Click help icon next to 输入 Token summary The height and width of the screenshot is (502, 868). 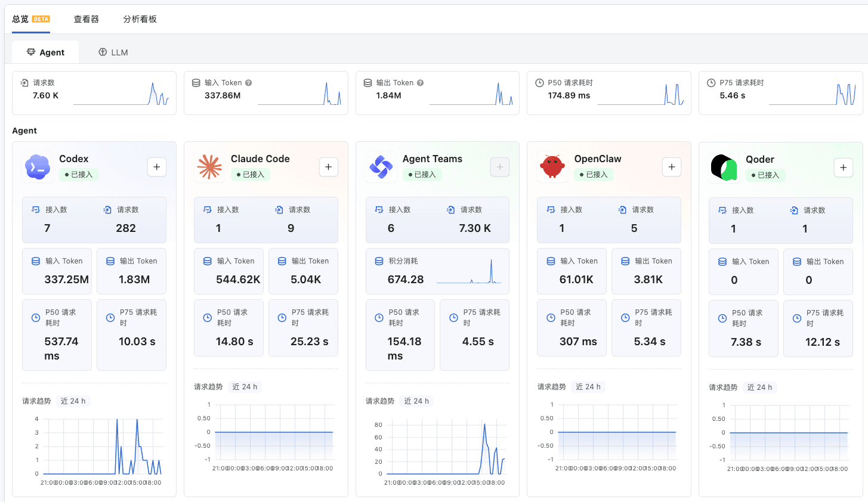point(249,83)
